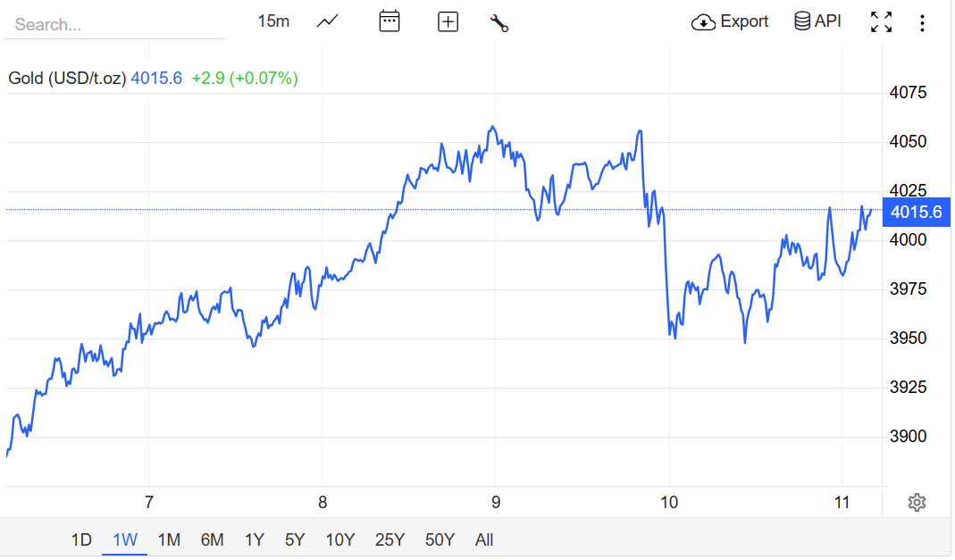The width and height of the screenshot is (955, 560).
Task: Open the wrench tools icon
Action: 499,22
